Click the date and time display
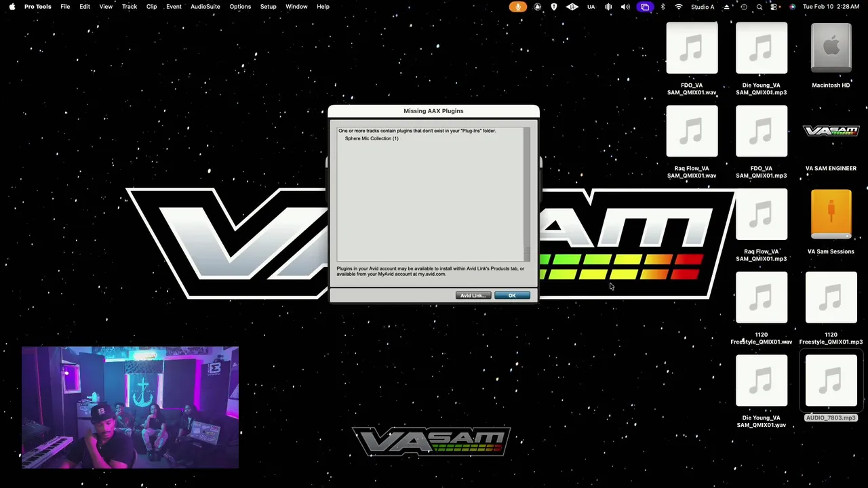Image resolution: width=868 pixels, height=488 pixels. (831, 7)
